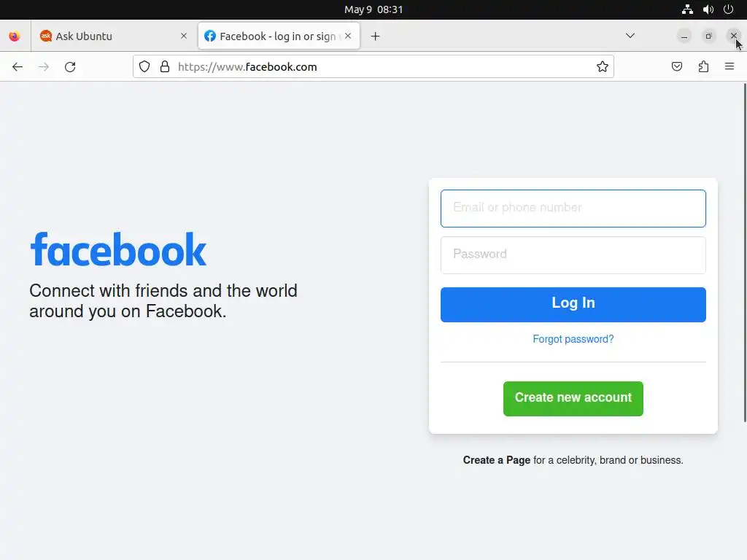Bookmark this page with star icon
This screenshot has height=560, width=747.
click(602, 66)
